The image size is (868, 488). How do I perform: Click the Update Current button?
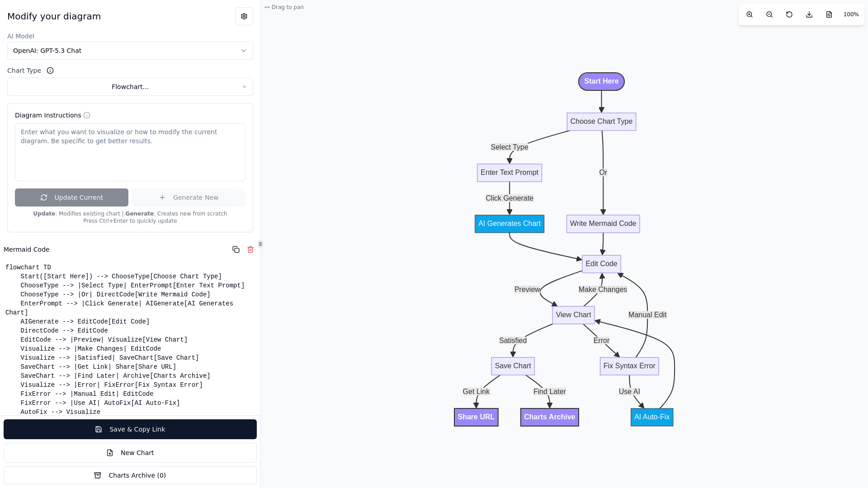tap(71, 197)
